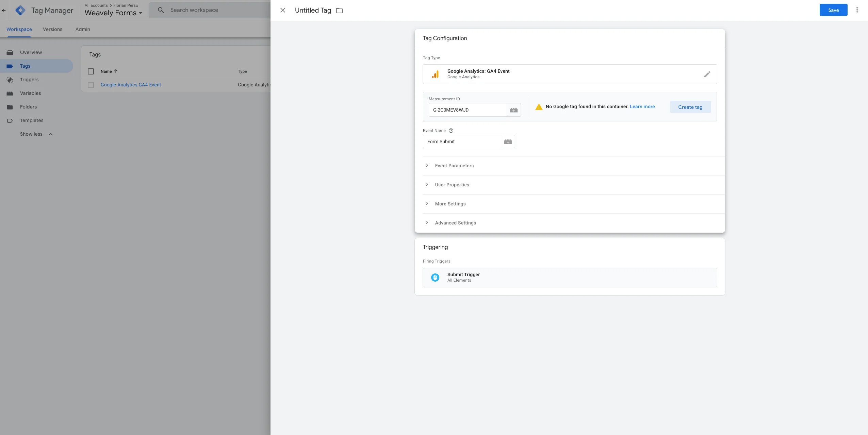The height and width of the screenshot is (435, 868).
Task: Switch to the Admin tab
Action: coord(83,29)
